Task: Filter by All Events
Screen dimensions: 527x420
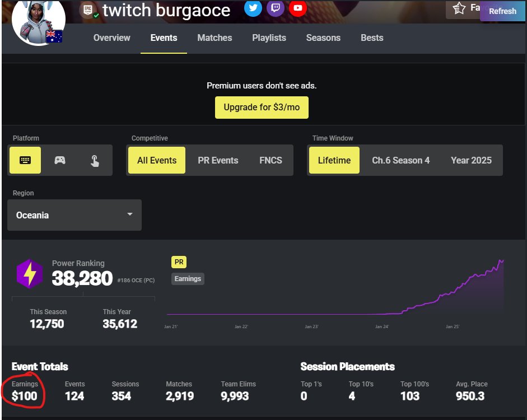Action: point(157,160)
